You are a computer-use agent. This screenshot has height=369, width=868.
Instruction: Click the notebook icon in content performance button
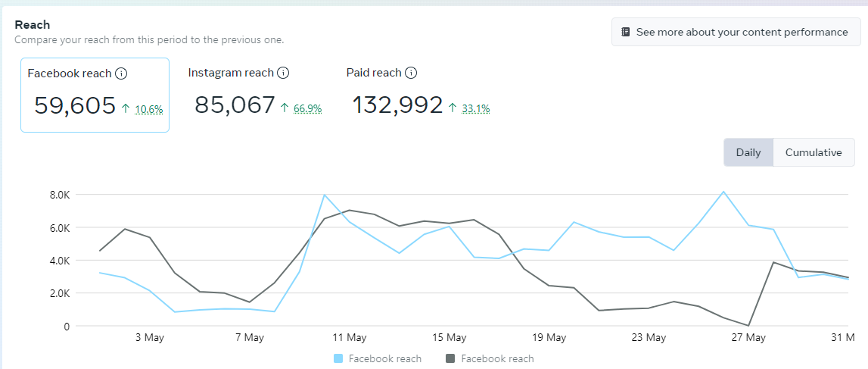tap(625, 33)
